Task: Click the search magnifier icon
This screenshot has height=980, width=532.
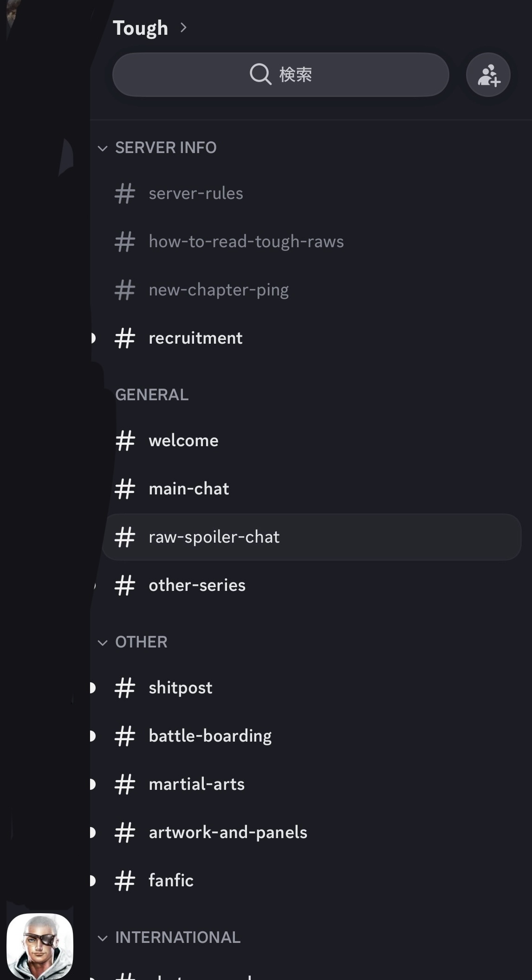Action: pos(260,74)
